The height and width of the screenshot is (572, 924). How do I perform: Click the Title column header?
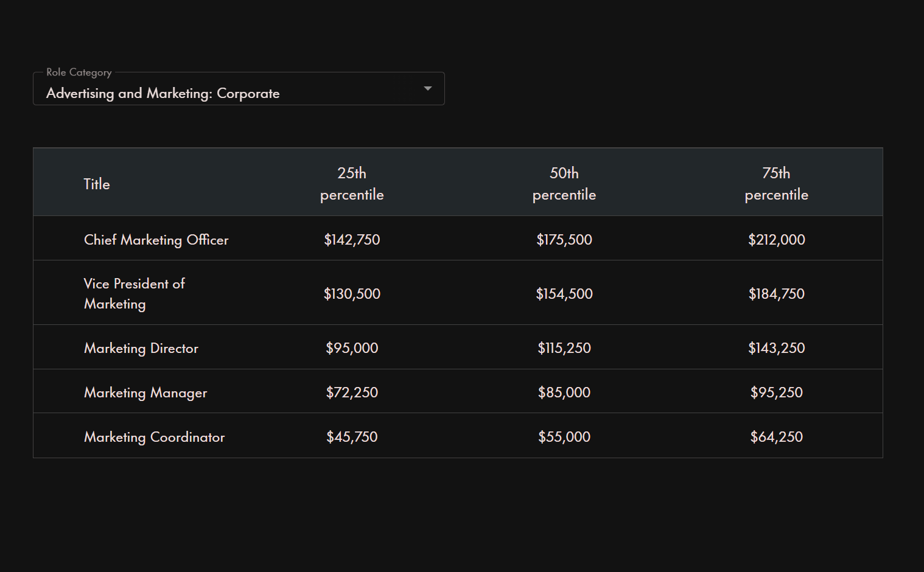click(x=97, y=184)
